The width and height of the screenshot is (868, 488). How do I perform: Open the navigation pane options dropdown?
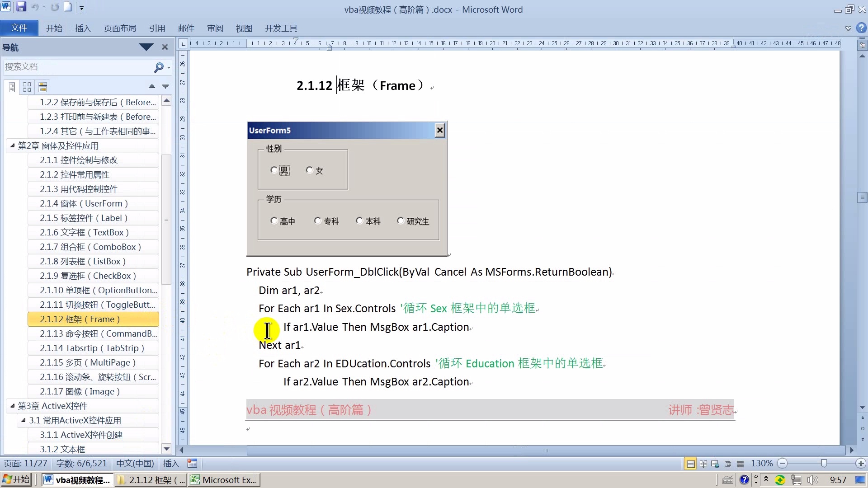146,47
